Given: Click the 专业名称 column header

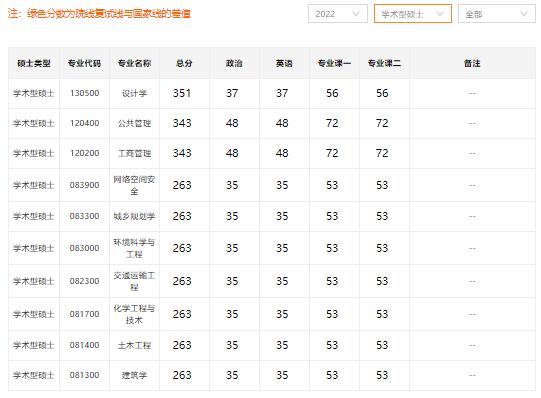Looking at the screenshot, I should pos(135,63).
